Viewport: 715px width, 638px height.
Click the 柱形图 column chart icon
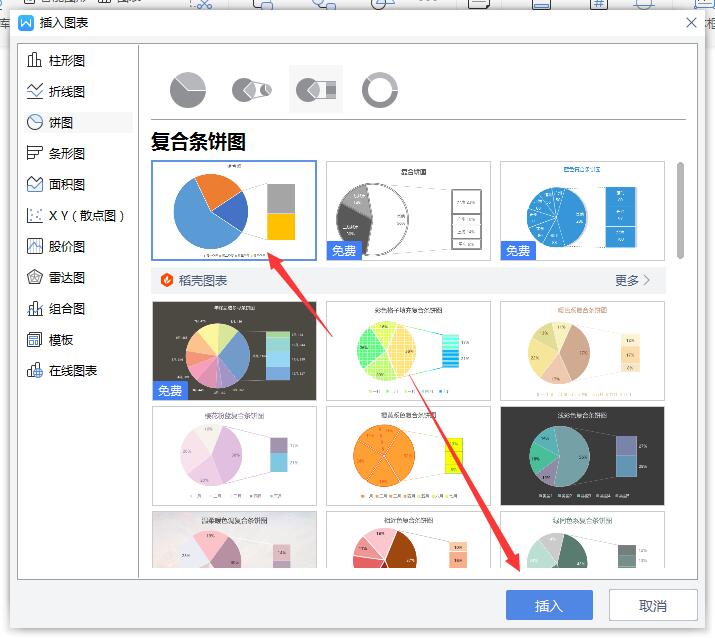click(x=34, y=60)
